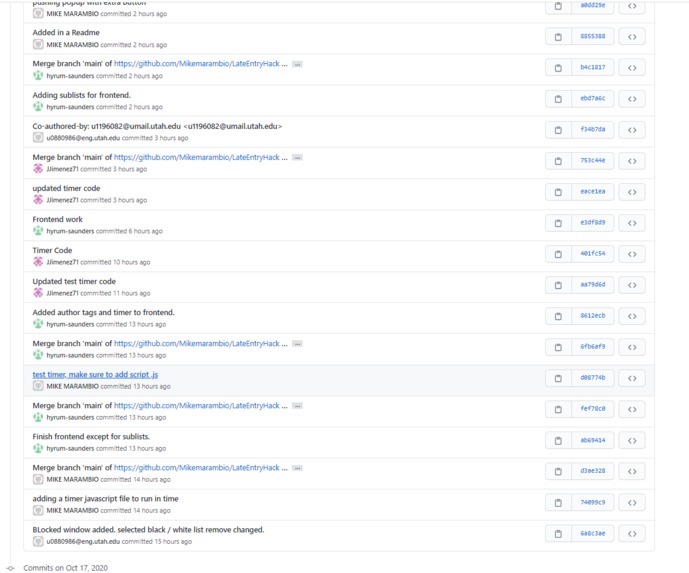Viewport: 689px width, 573px height.
Task: Open u0880986@eng.utah.edu author on 'BLocked window added'
Action: pyautogui.click(x=83, y=541)
